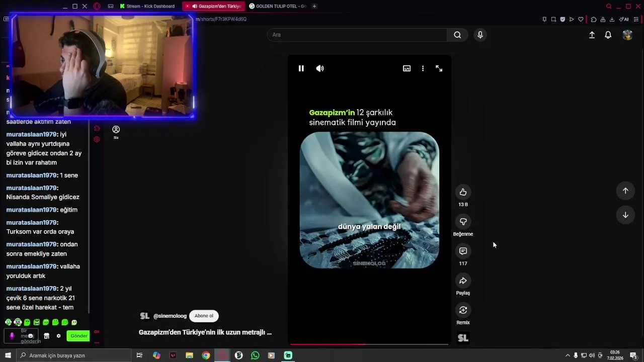This screenshot has width=644, height=362.
Task: Open the YouTube upload/create icon
Action: point(592,35)
